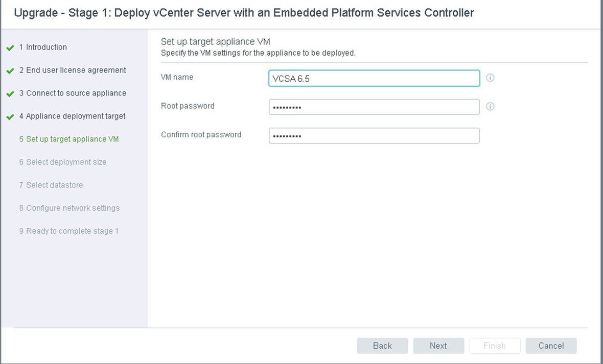Click the checkmark beside Appliance deployment target

(10, 117)
